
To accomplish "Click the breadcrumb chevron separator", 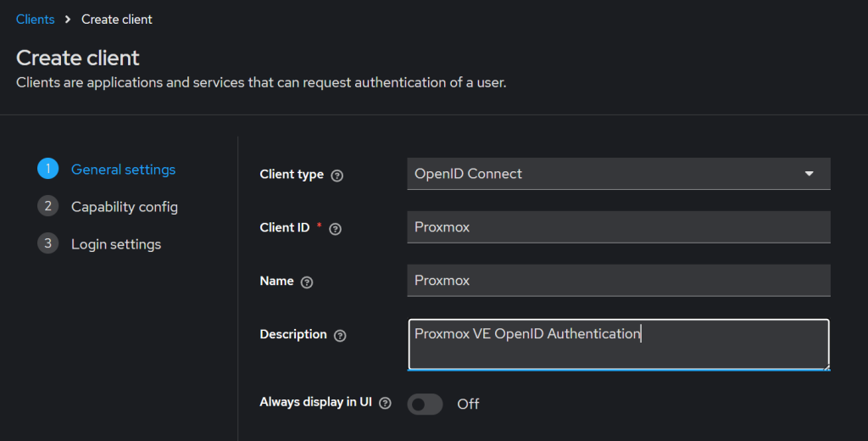I will tap(68, 20).
